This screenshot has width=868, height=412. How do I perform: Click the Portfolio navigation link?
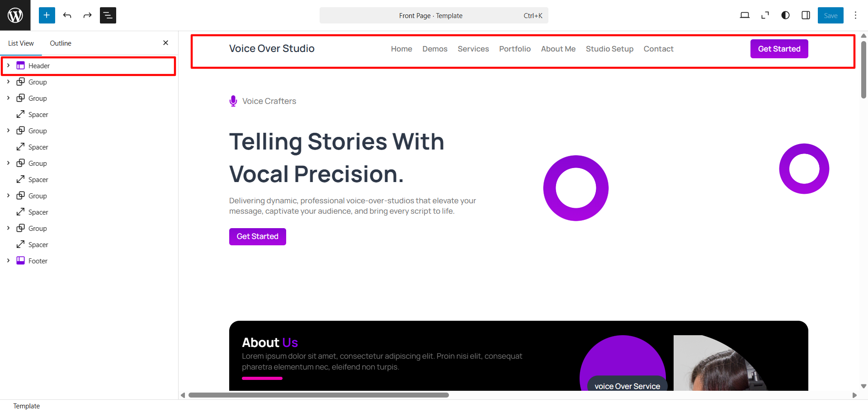514,49
